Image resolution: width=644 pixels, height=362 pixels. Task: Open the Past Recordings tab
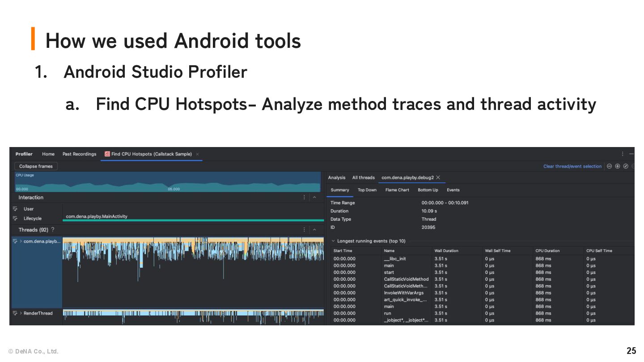tap(79, 154)
